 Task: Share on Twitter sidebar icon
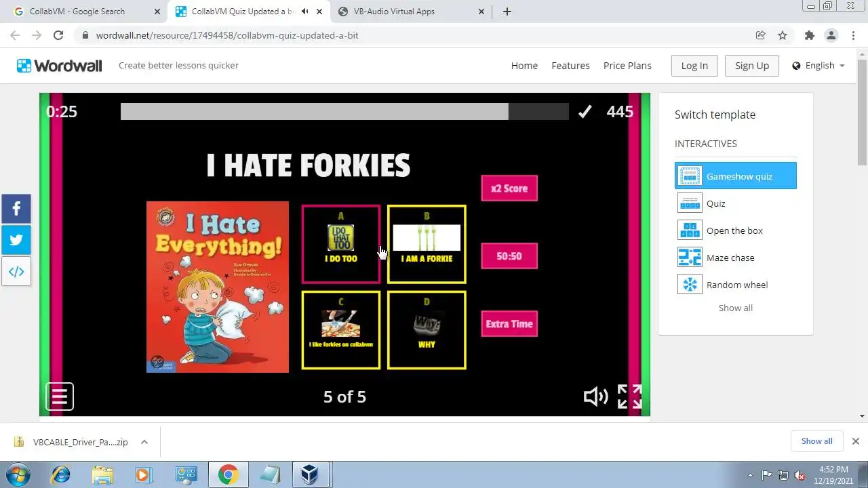(x=16, y=240)
